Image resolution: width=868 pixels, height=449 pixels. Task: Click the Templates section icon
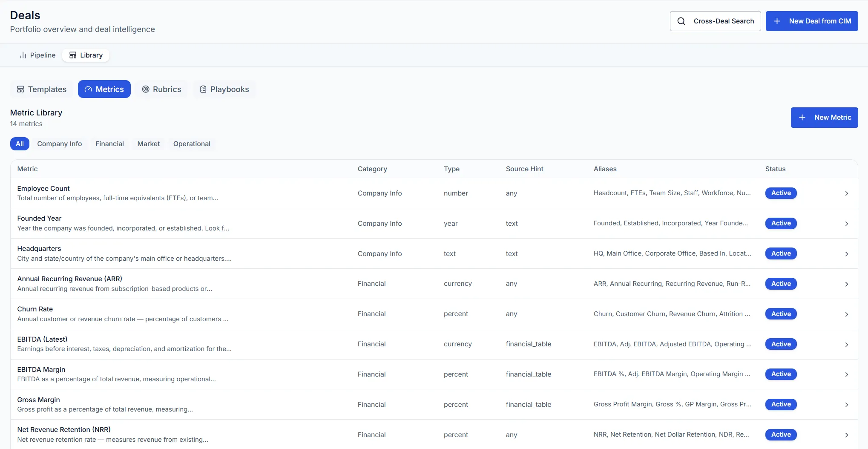pyautogui.click(x=20, y=89)
